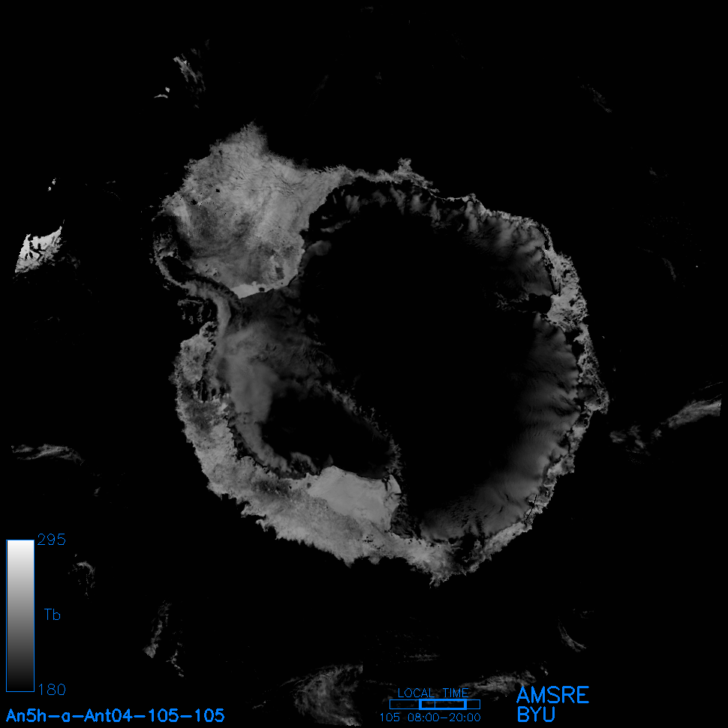Click the BYU label
The image size is (728, 728).
click(536, 714)
